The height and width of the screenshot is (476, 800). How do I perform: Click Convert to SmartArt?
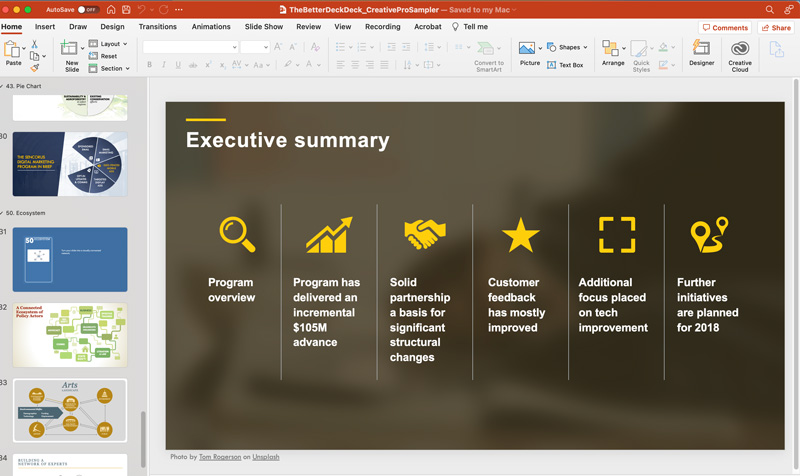coord(489,56)
